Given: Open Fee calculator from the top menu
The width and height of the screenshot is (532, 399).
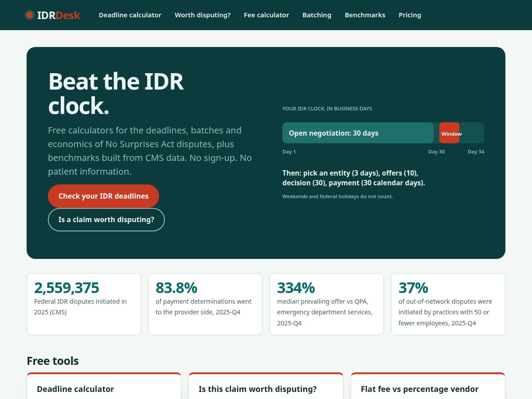Looking at the screenshot, I should [266, 15].
